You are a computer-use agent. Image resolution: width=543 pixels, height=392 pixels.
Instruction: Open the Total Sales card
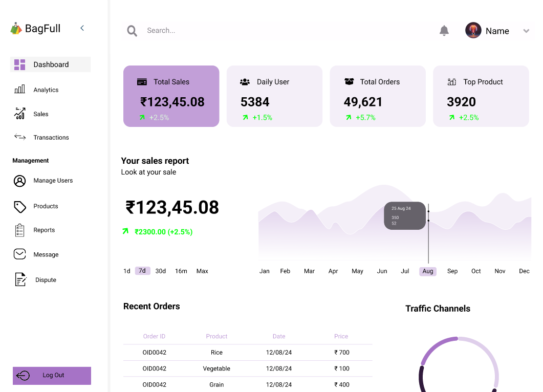tap(171, 96)
